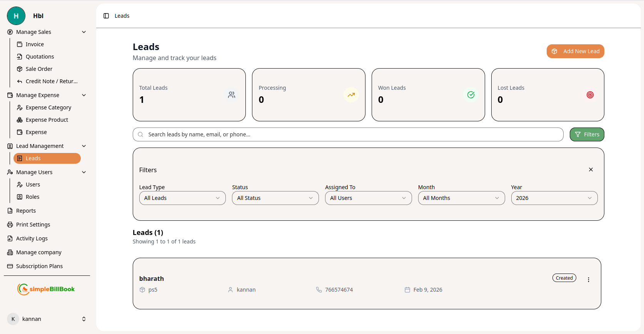Click the simpleBillBook logo

46,289
